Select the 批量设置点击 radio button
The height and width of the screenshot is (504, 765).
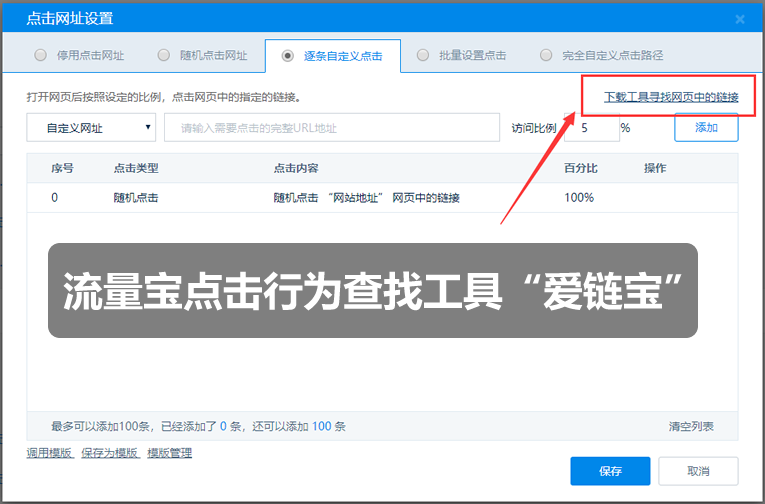(x=423, y=55)
